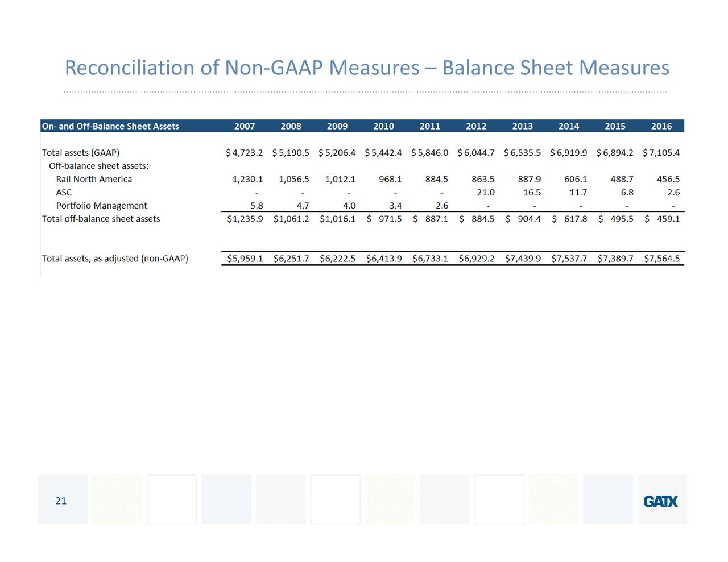Select Rail North America value 606.1
The width and height of the screenshot is (728, 562).
[x=576, y=179]
